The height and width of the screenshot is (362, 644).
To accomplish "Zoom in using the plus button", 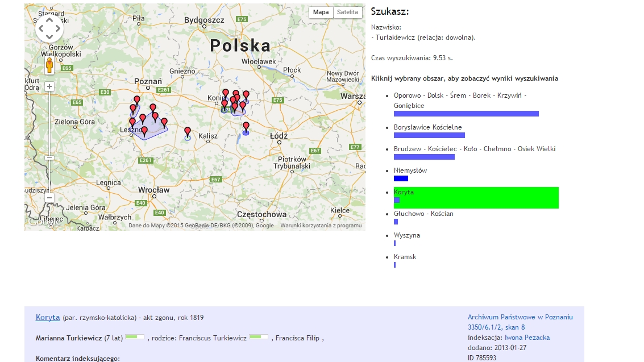I will click(49, 86).
